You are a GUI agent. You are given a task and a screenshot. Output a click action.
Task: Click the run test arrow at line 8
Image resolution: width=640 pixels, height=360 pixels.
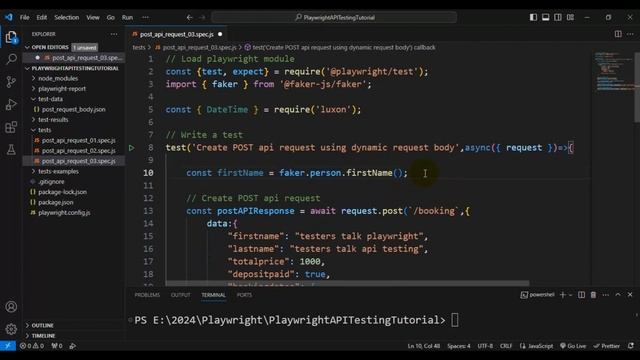[x=131, y=148]
